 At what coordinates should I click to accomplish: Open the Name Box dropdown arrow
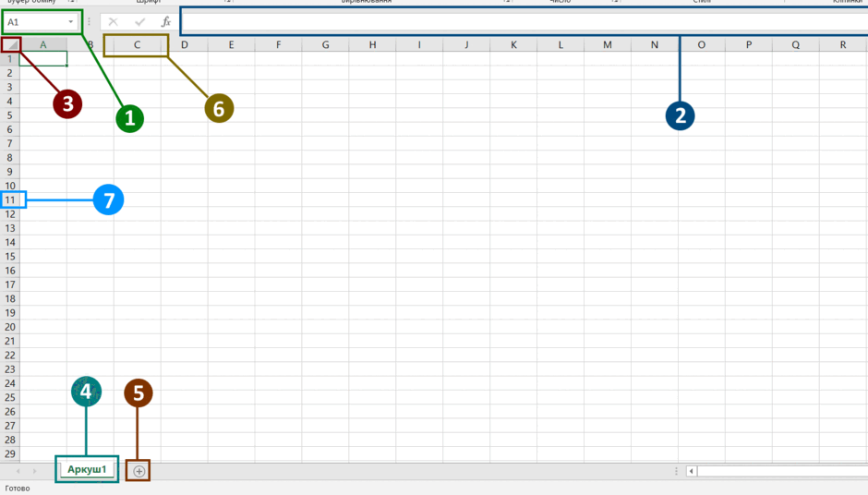pos(71,22)
